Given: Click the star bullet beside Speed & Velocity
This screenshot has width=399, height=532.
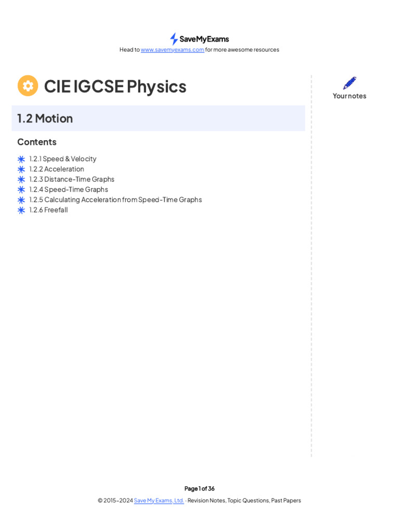Looking at the screenshot, I should [21, 159].
